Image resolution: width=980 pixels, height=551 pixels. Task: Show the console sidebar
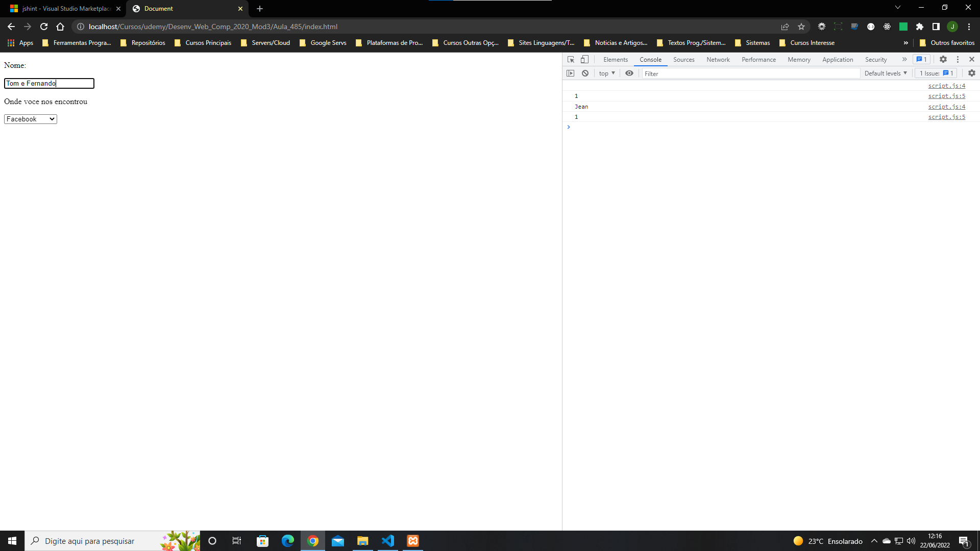pyautogui.click(x=571, y=73)
